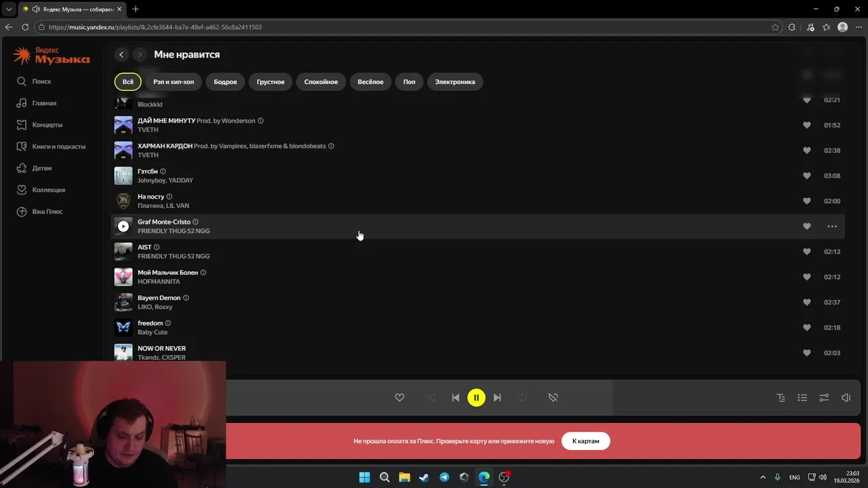The height and width of the screenshot is (488, 868).
Task: Select the Электроника filter chip
Action: click(455, 82)
